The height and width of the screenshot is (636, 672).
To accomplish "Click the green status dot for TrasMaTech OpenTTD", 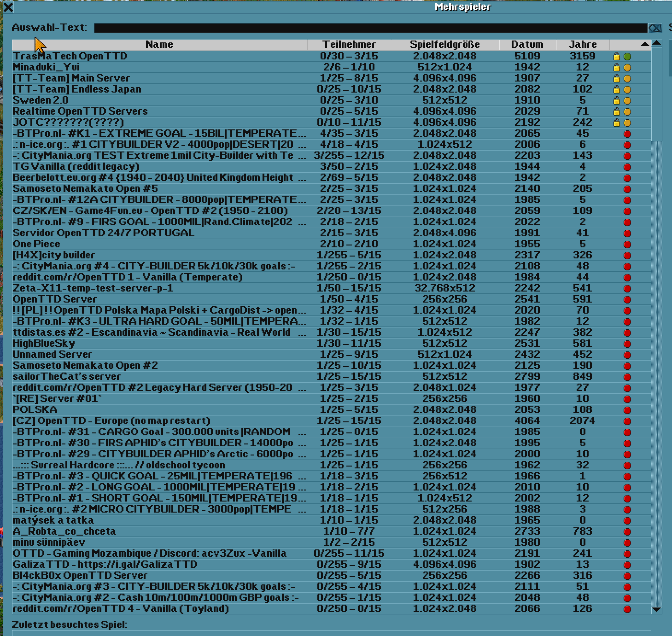I will 627,57.
